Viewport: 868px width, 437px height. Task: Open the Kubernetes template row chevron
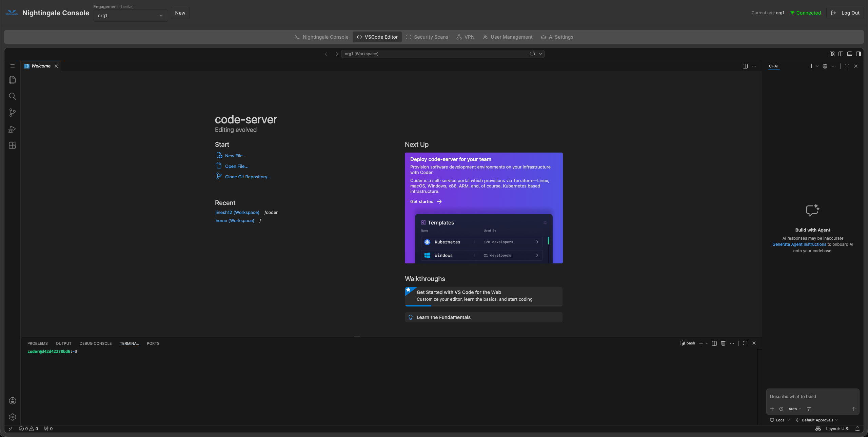pos(537,242)
